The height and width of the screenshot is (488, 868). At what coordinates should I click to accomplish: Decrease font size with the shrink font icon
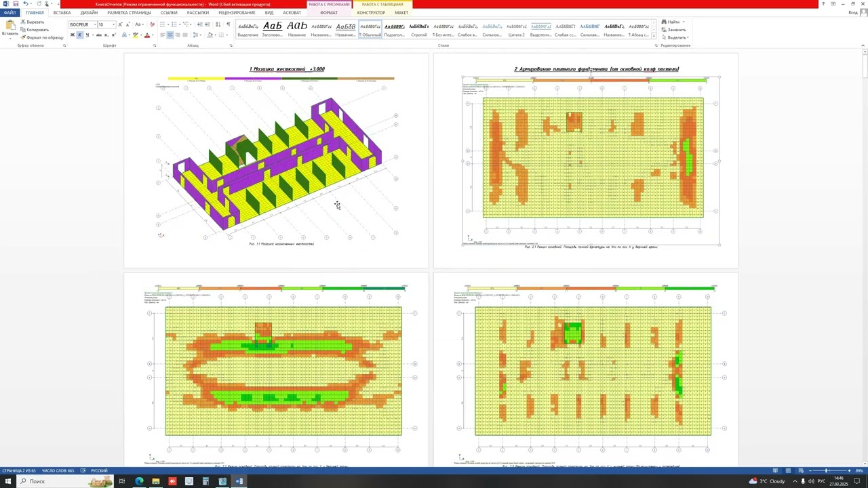128,24
